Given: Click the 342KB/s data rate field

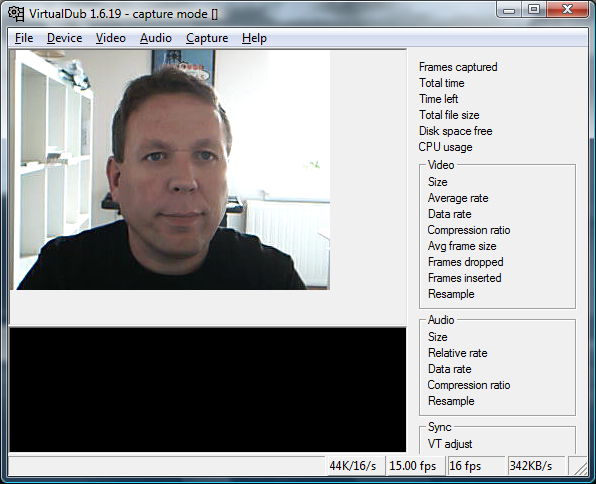Looking at the screenshot, I should click(x=537, y=466).
